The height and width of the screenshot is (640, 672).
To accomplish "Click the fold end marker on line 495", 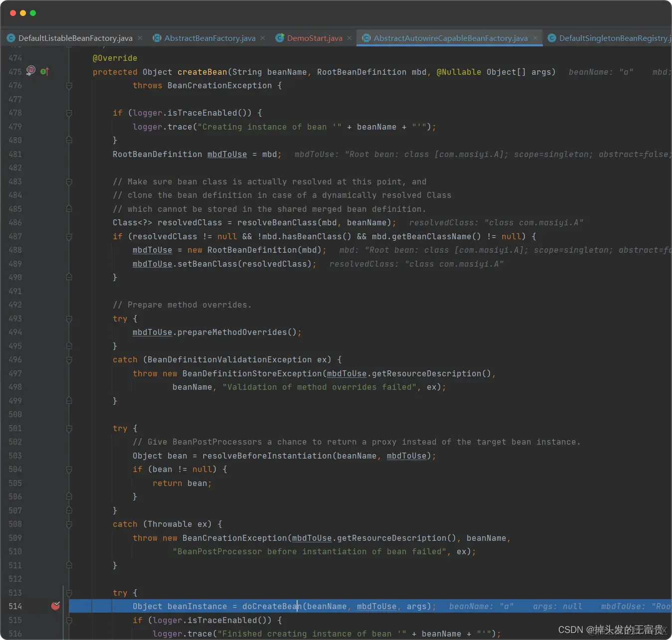I will (69, 346).
